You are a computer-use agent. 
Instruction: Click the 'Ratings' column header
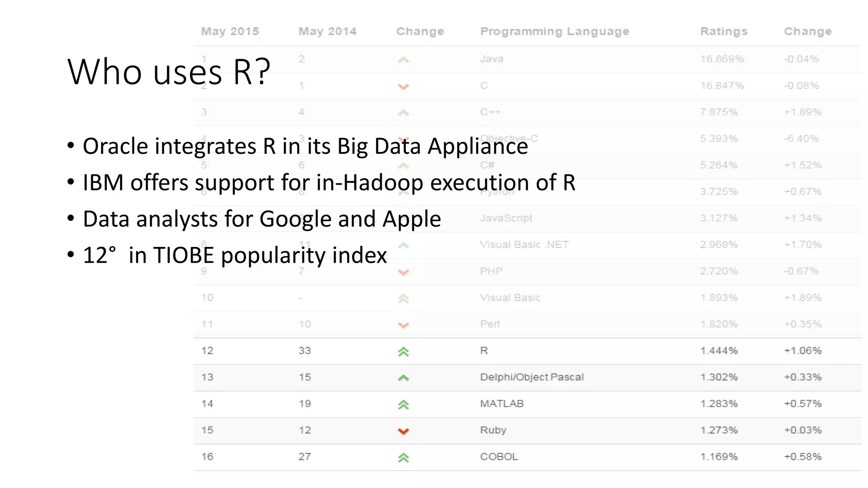(724, 31)
